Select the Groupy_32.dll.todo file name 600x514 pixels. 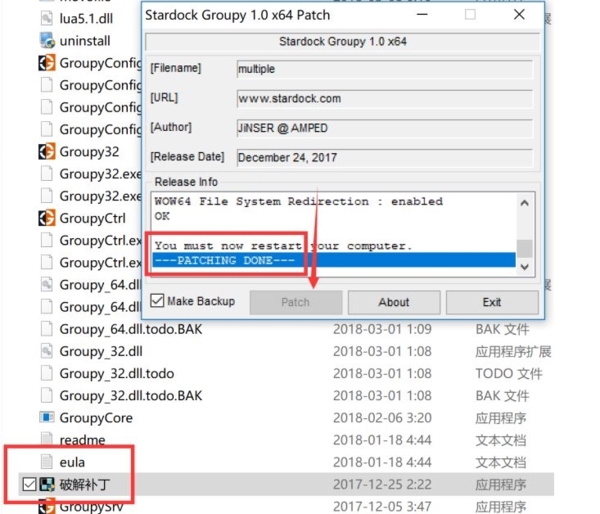117,374
